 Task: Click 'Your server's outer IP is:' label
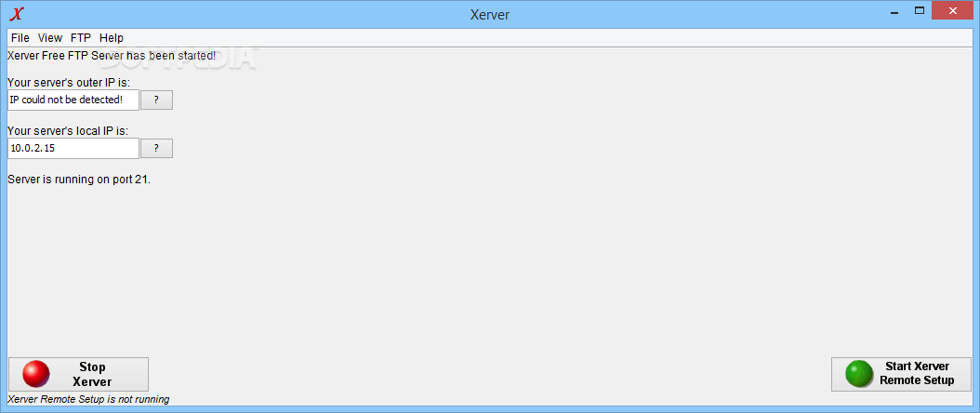[x=69, y=83]
